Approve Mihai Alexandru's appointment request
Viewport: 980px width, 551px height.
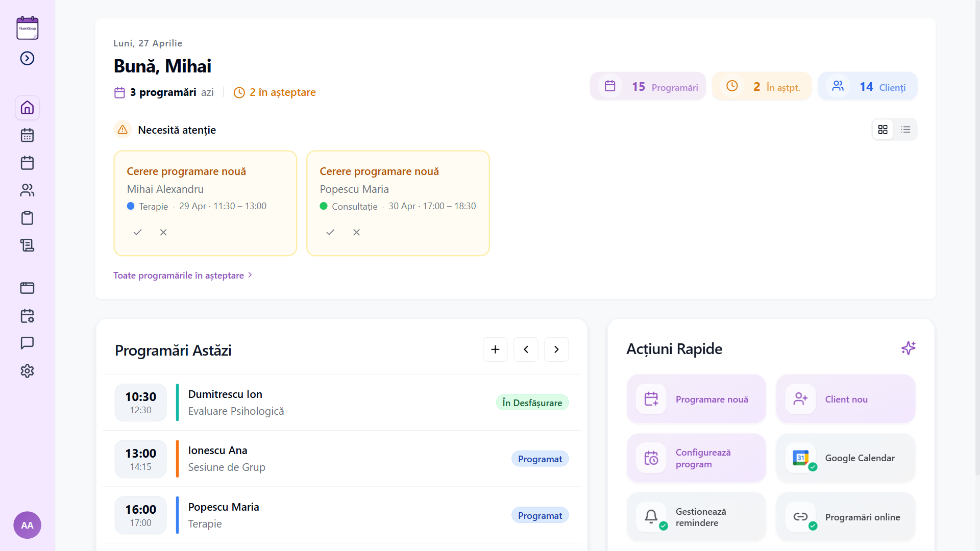coord(137,232)
